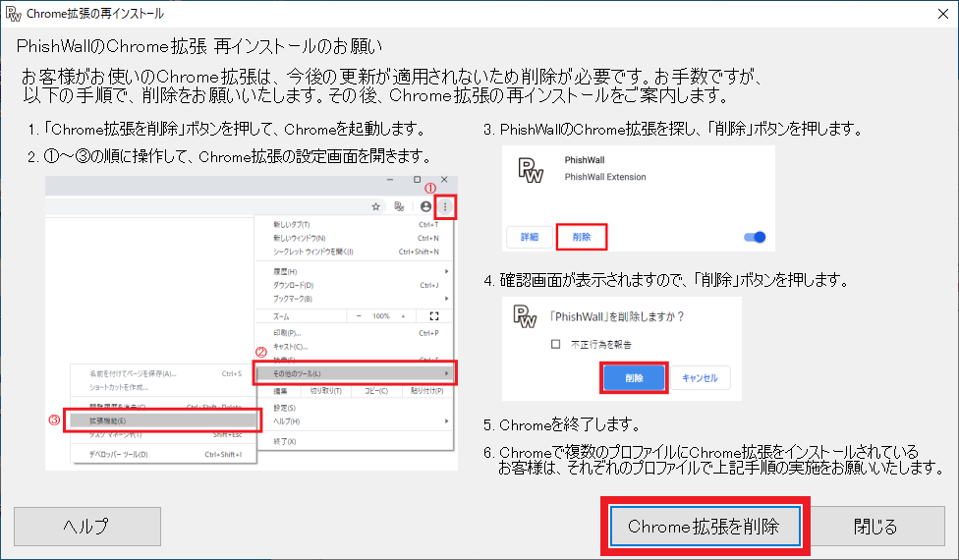Select 名前を付けてページを保存(A)... submenu entry

click(x=164, y=373)
